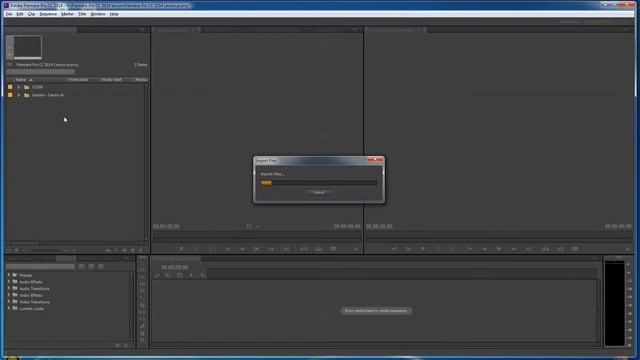
Task: Expand the Lumetri Looks folder
Action: pos(9,308)
